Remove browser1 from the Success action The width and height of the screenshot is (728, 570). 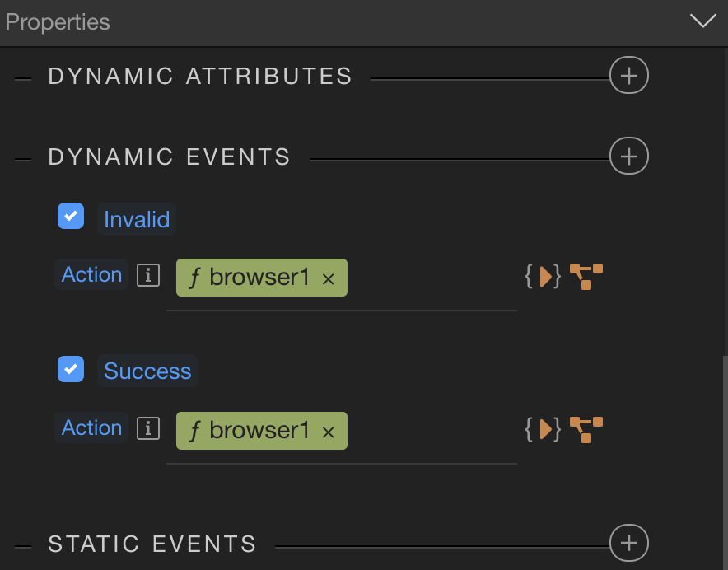coord(329,432)
